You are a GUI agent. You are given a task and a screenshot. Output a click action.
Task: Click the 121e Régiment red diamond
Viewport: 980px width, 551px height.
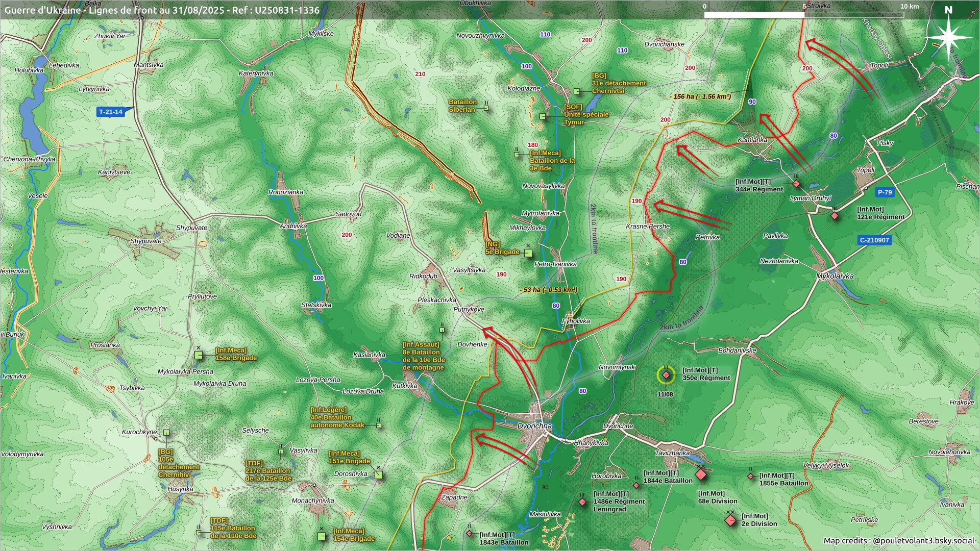[x=835, y=216]
